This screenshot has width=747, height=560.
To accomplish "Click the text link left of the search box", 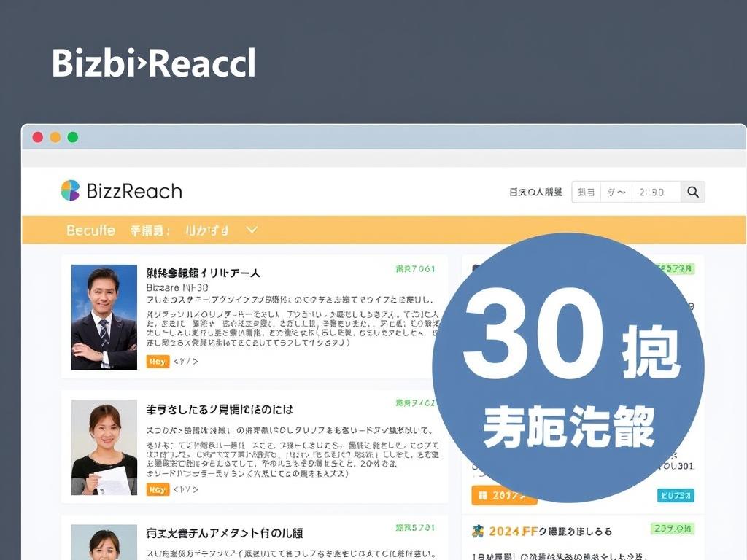I will click(535, 192).
